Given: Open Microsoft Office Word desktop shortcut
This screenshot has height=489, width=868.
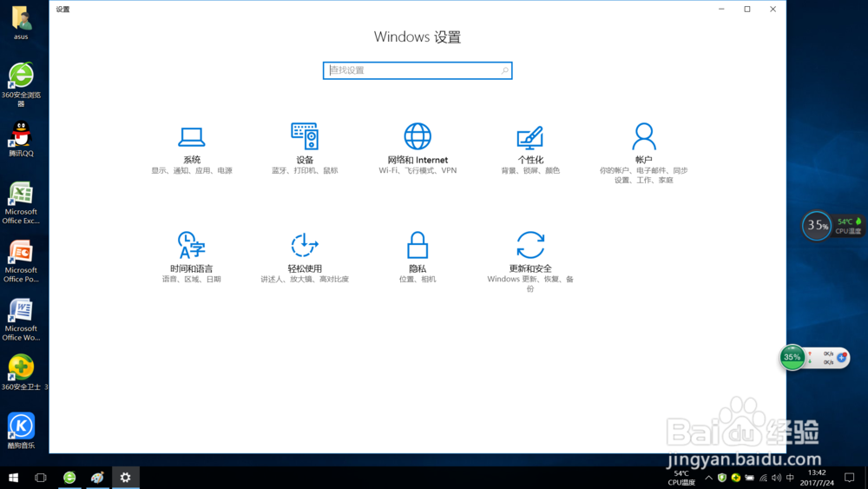Looking at the screenshot, I should (21, 320).
